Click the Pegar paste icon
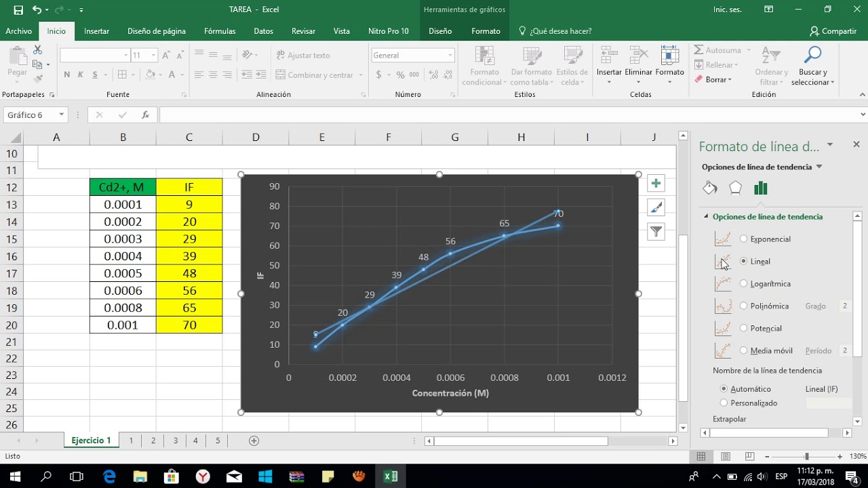This screenshot has width=868, height=488. point(17,57)
